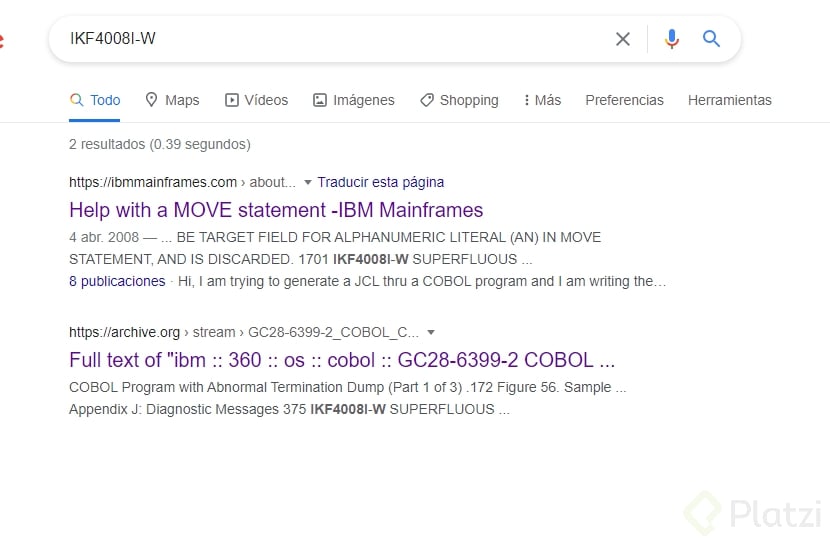
Task: Switch to the Vídeos tab
Action: point(256,100)
